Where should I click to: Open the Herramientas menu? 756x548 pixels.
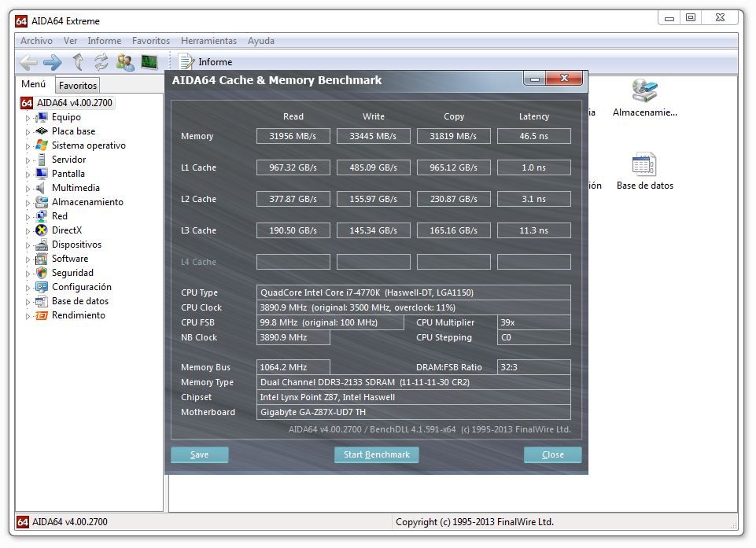coord(208,41)
